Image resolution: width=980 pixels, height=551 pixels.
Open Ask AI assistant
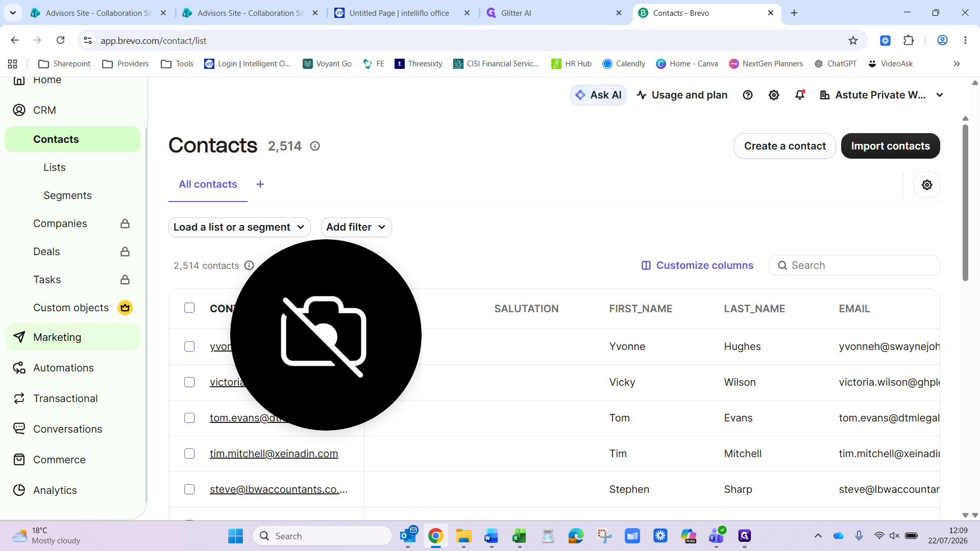pyautogui.click(x=598, y=95)
